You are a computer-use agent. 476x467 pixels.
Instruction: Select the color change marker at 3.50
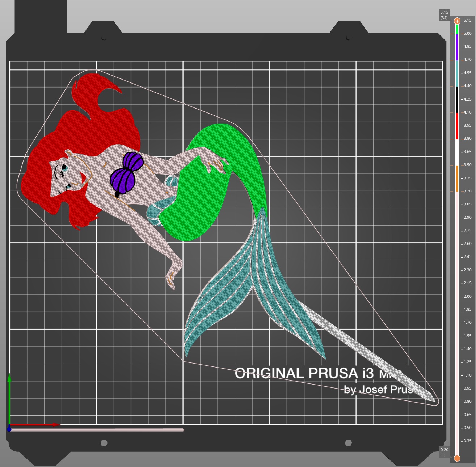[x=452, y=165]
